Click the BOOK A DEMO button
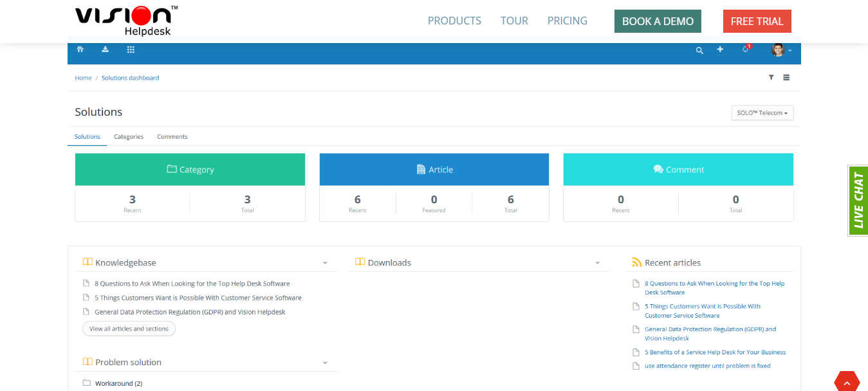This screenshot has height=391, width=868. coord(658,21)
